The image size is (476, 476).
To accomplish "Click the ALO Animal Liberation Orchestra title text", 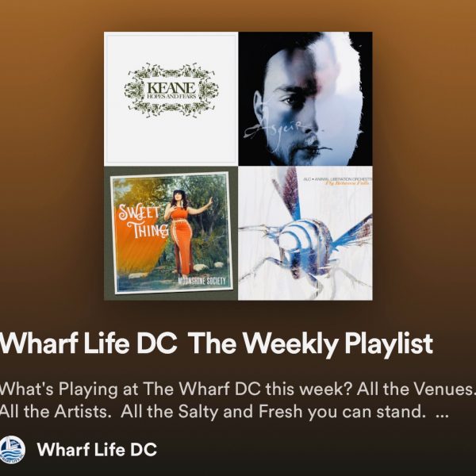I will click(338, 179).
